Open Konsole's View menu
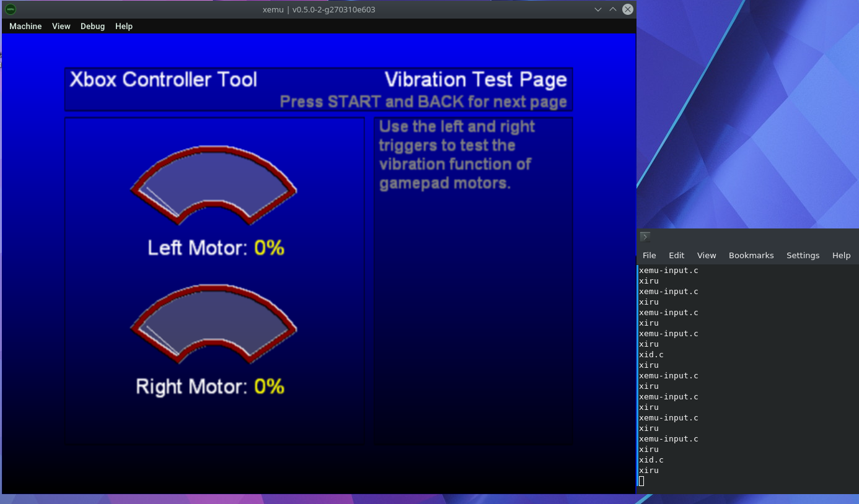859x504 pixels. tap(707, 255)
